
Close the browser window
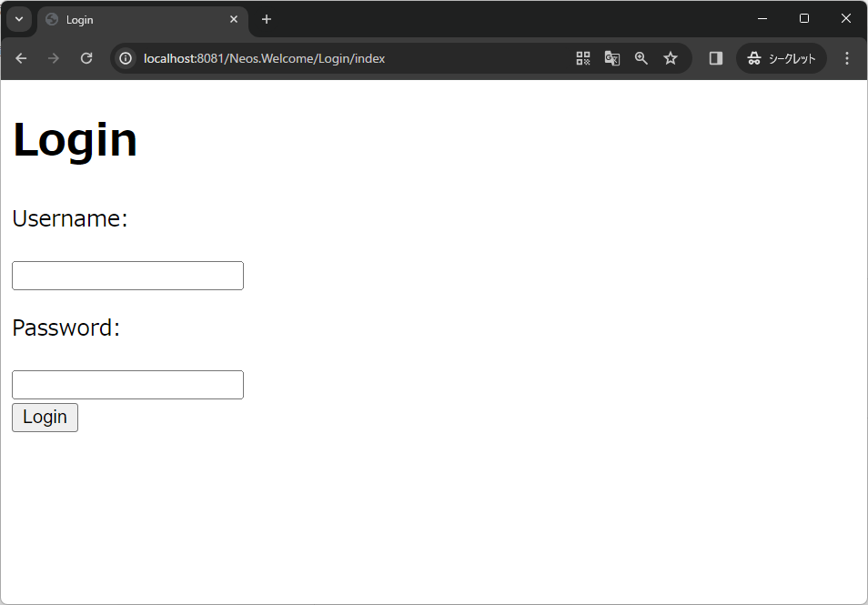(x=846, y=19)
